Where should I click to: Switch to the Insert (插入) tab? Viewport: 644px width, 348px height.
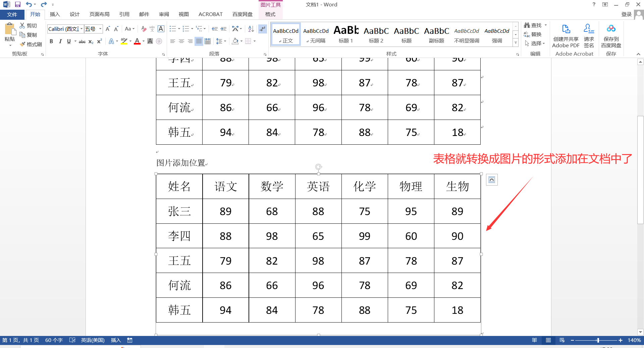55,14
